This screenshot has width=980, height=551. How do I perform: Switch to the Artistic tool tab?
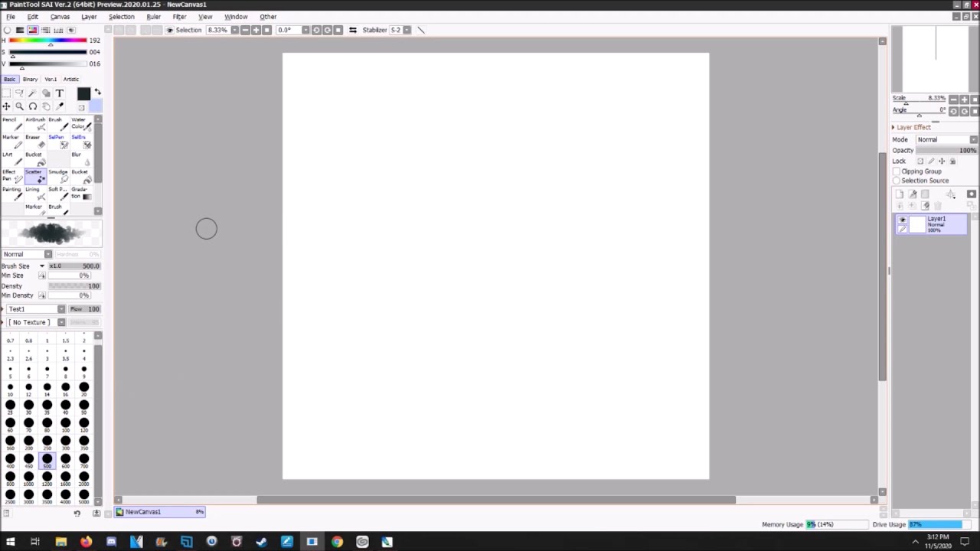click(x=71, y=79)
